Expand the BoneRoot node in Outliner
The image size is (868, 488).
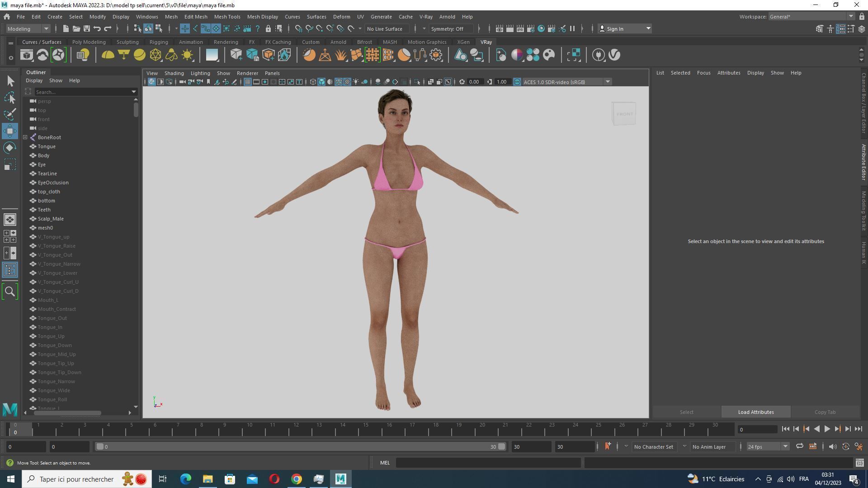[25, 137]
